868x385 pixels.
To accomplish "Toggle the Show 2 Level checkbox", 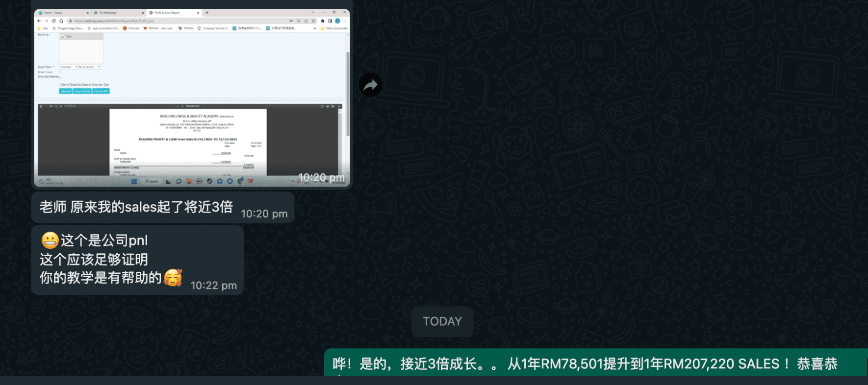I will click(x=60, y=72).
